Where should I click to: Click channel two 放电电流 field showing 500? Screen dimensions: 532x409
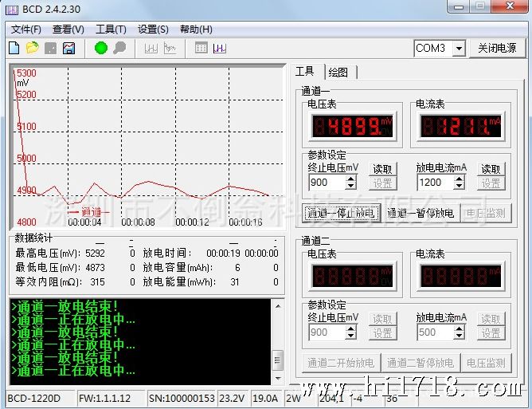pos(436,332)
